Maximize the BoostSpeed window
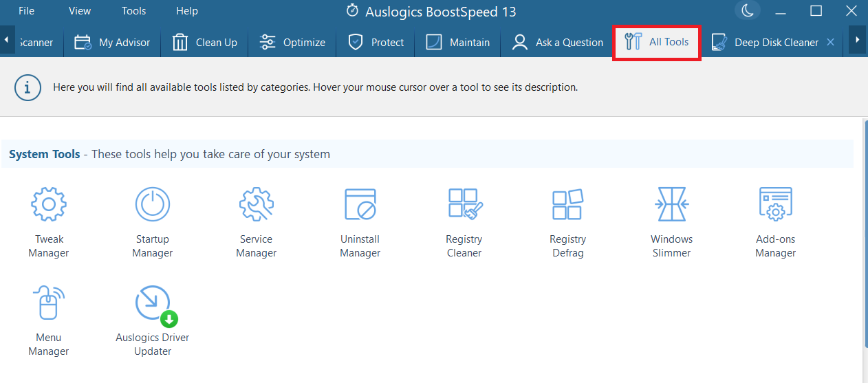Image resolution: width=868 pixels, height=383 pixels. [x=816, y=11]
